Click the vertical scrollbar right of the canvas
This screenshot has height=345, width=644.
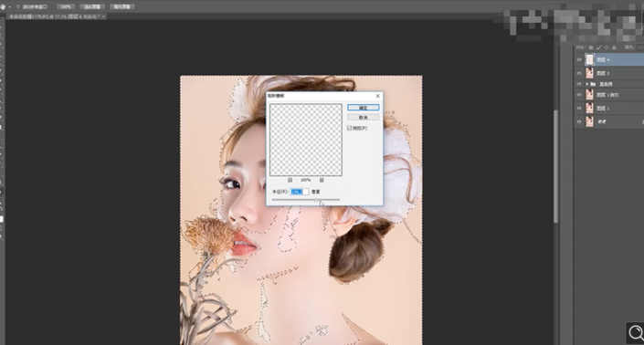556,166
